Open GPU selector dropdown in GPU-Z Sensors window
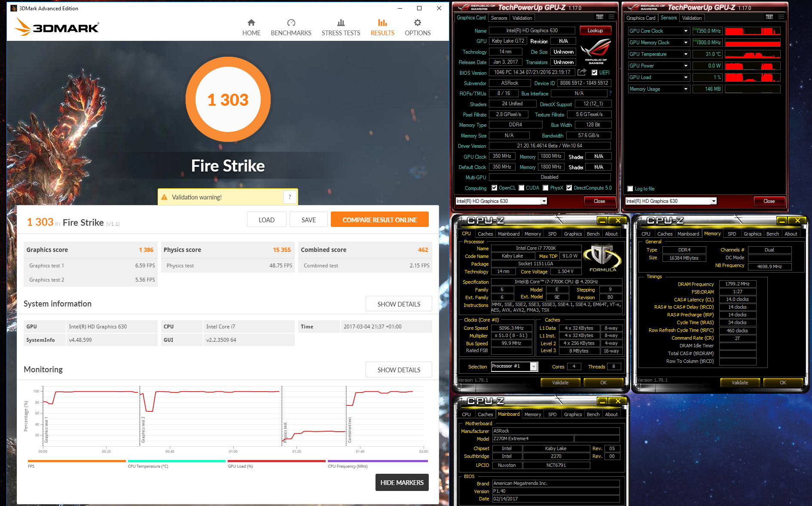Viewport: 812px width, 506px height. tap(714, 201)
